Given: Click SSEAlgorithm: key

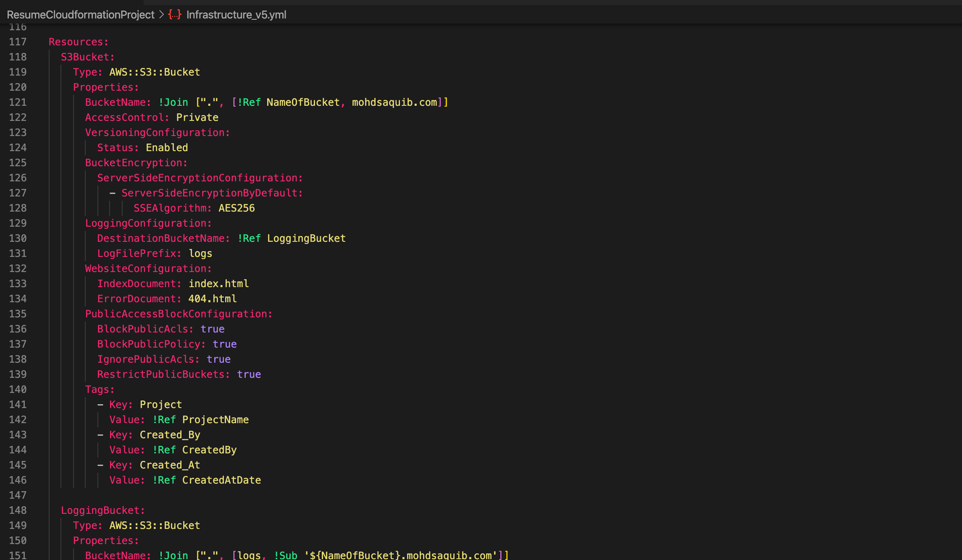Looking at the screenshot, I should (173, 208).
